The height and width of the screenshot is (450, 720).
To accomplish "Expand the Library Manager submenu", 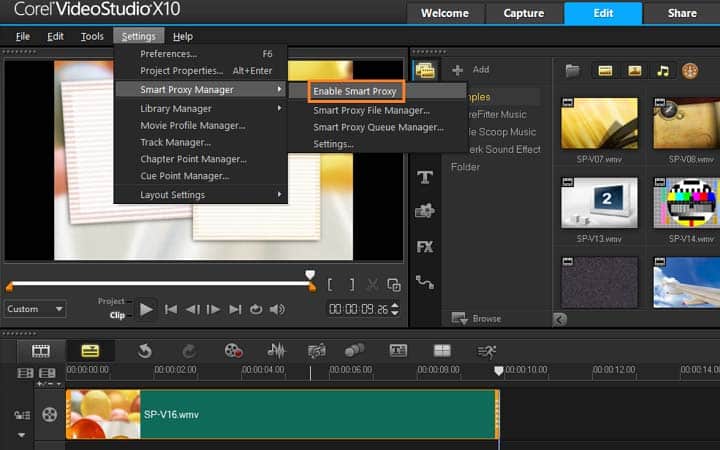I will [201, 108].
